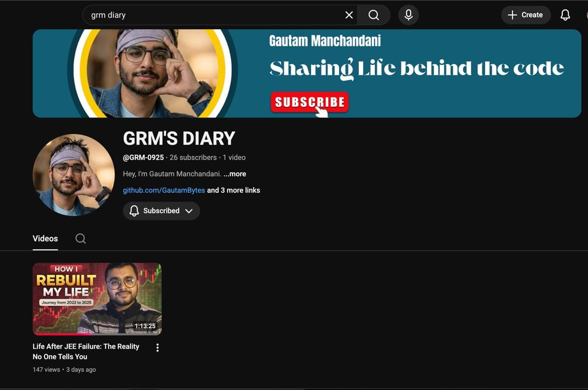Open notifications bell in the top bar

tap(565, 15)
